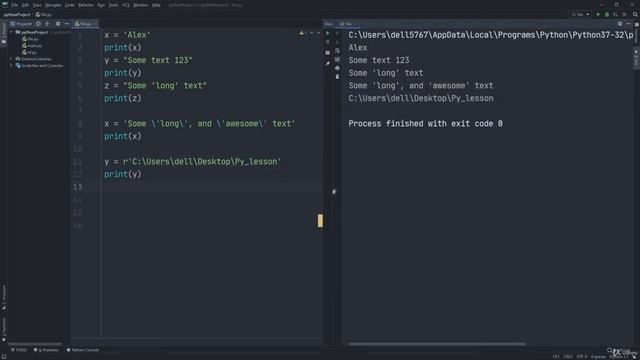Click the CRLF line separator in status bar
The image size is (640, 360).
(568, 356)
